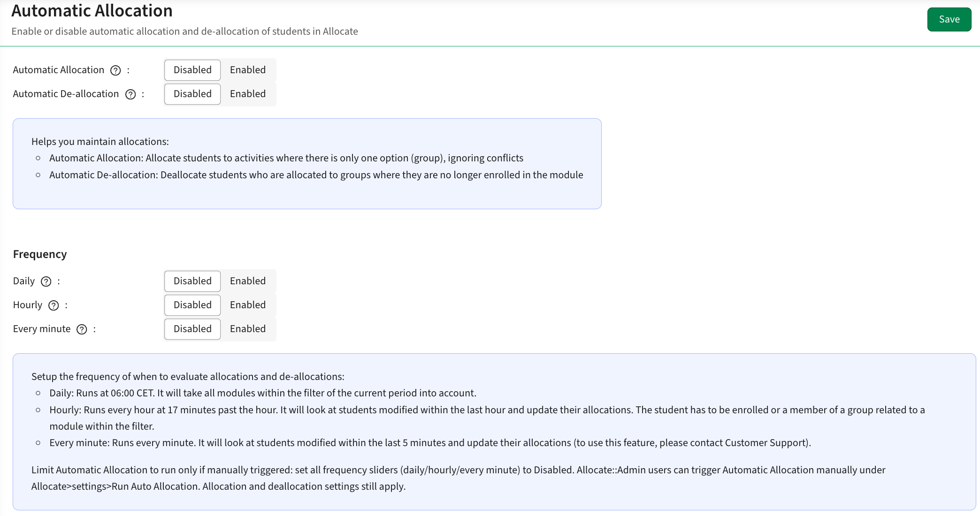Disable the Hourly frequency
The image size is (980, 516).
(x=192, y=305)
